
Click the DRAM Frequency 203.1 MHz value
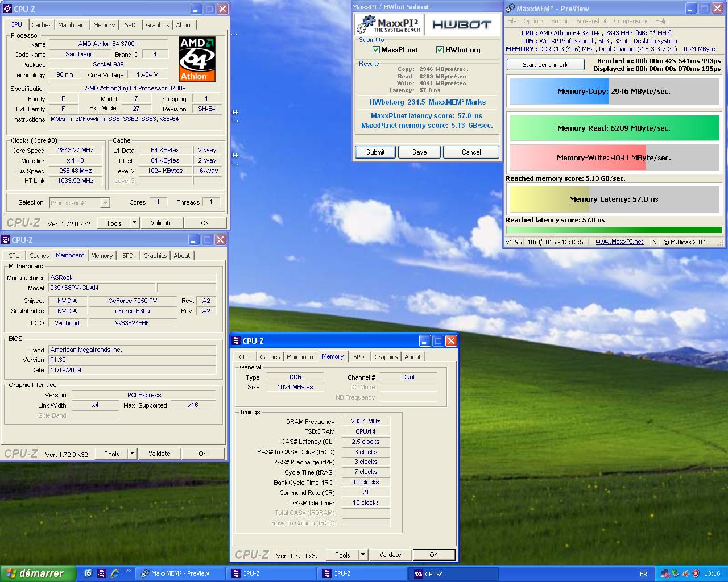(366, 422)
